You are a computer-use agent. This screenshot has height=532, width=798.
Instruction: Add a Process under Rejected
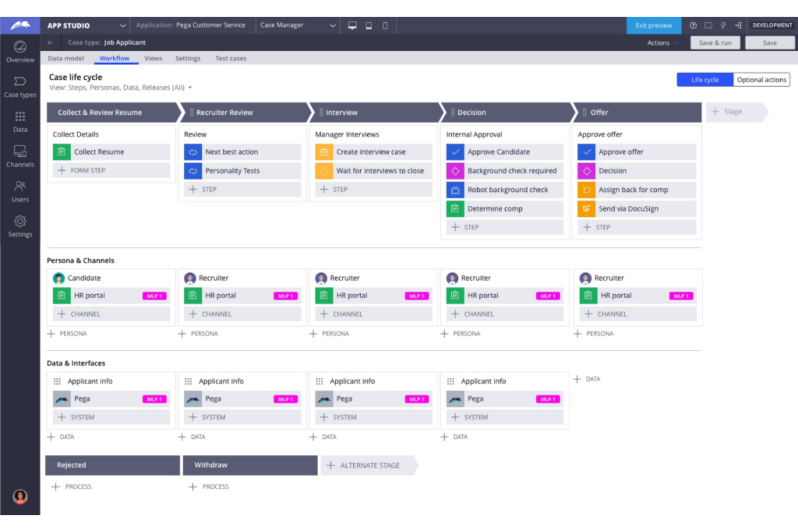(71, 487)
